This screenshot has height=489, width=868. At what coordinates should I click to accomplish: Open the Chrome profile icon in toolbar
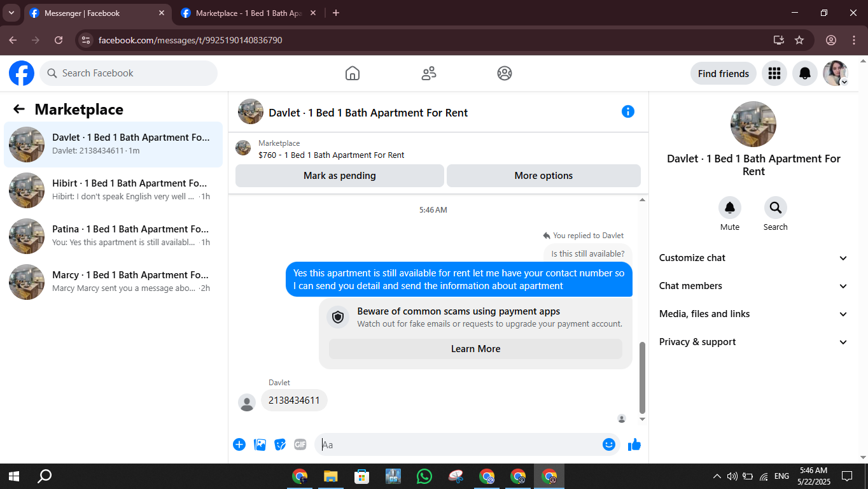click(831, 40)
